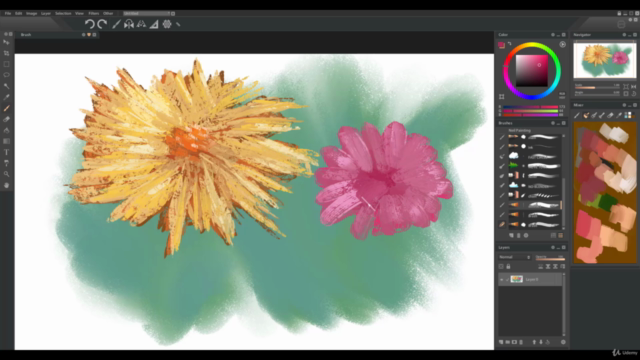Select the Hand pan tool
640x360 pixels.
[x=6, y=185]
